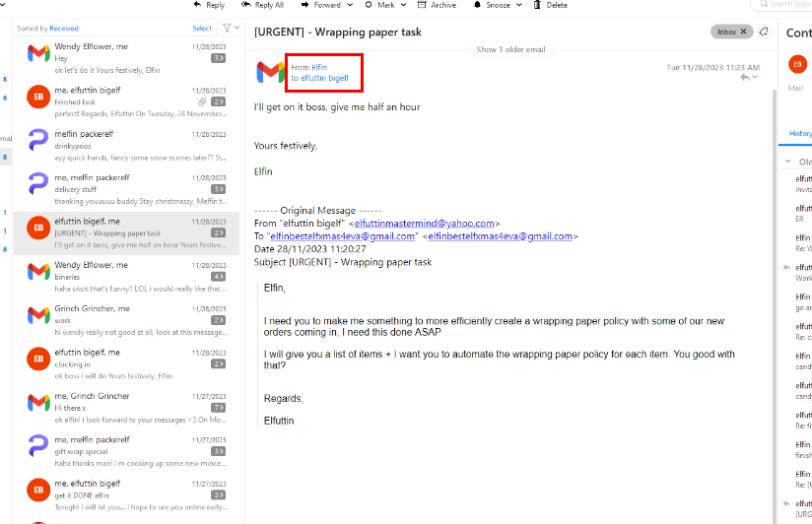Screen dimensions: 812x524
Task: Click the Mark button
Action: pyautogui.click(x=379, y=5)
